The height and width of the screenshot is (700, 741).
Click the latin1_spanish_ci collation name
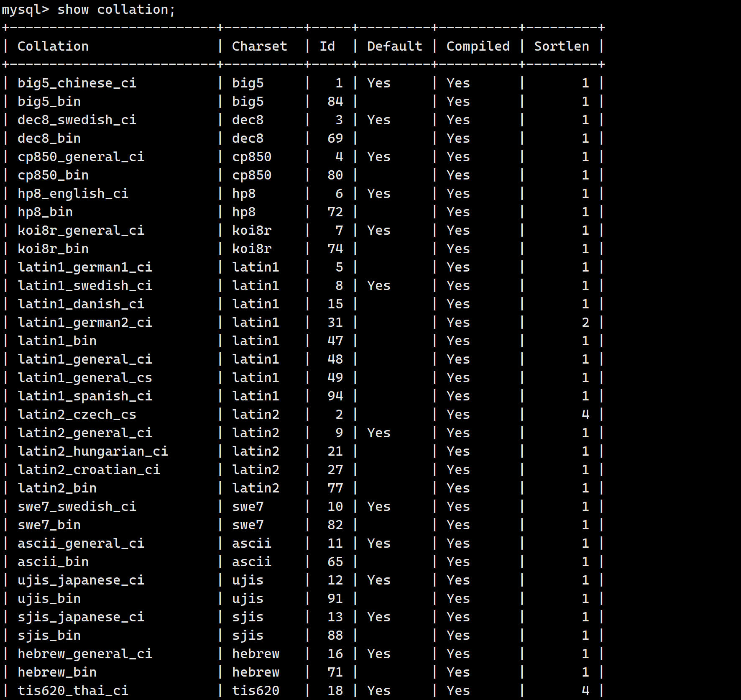coord(85,396)
